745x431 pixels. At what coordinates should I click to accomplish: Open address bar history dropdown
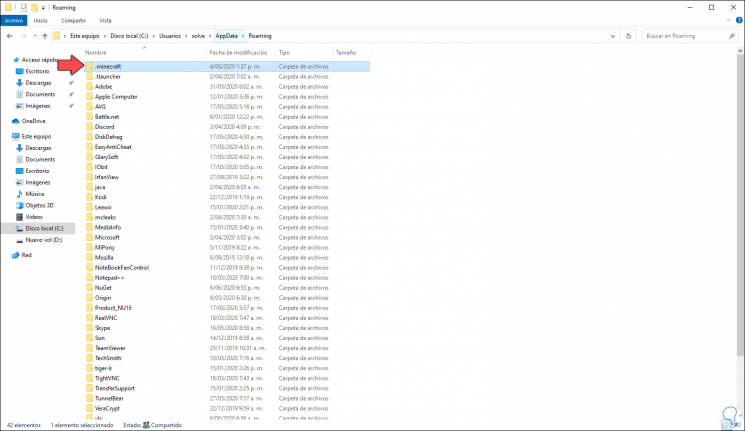(613, 36)
